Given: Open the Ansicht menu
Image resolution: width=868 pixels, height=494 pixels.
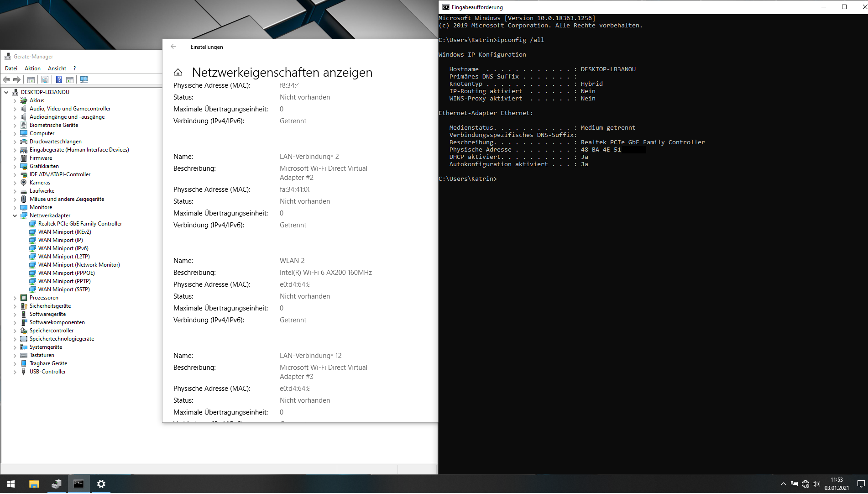Looking at the screenshot, I should tap(57, 68).
